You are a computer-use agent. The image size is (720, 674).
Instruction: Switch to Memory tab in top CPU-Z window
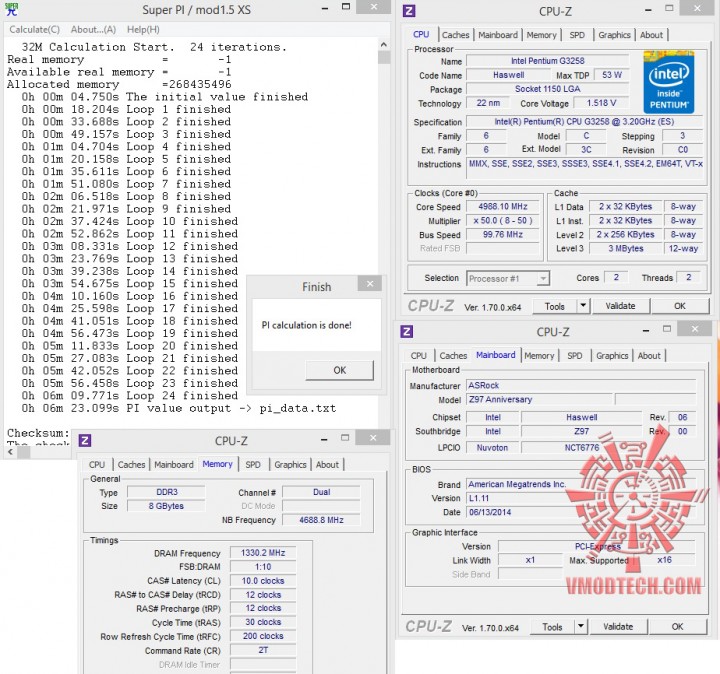(x=541, y=35)
